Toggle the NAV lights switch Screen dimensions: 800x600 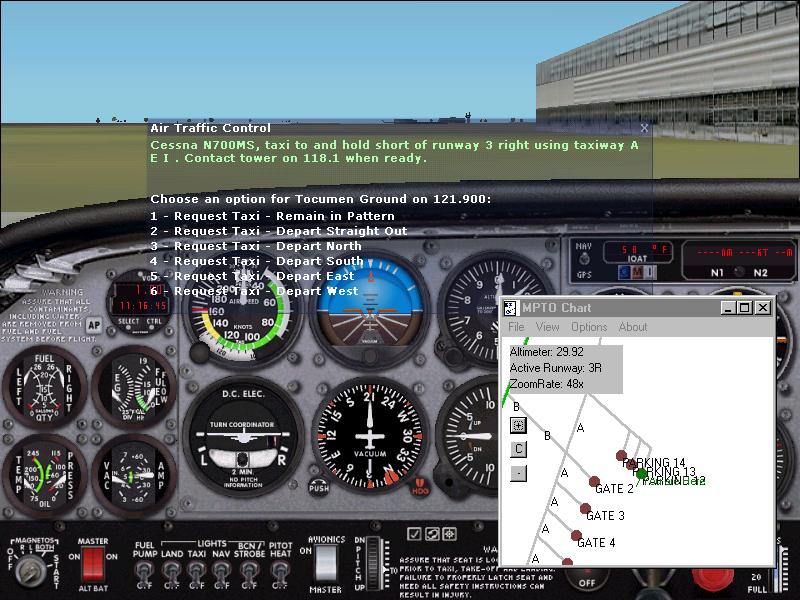[221, 572]
